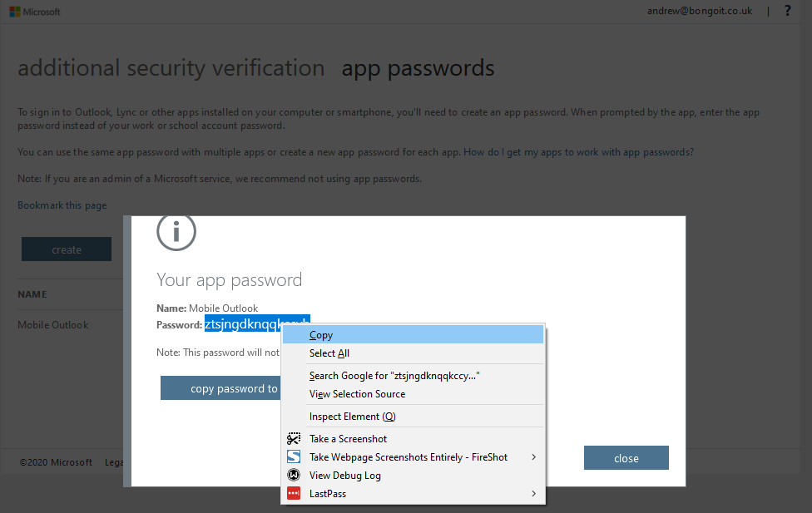Image resolution: width=812 pixels, height=513 pixels.
Task: Click the admin recommendation note text
Action: click(x=220, y=179)
